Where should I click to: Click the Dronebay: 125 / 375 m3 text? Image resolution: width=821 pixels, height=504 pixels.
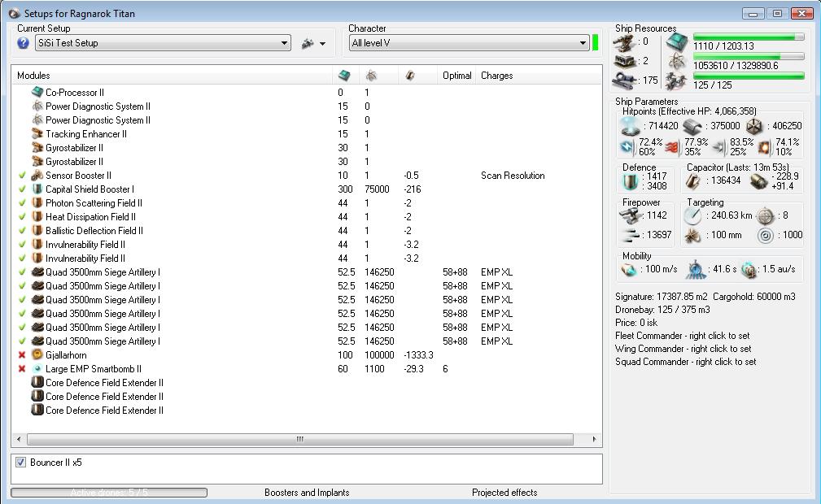[662, 309]
